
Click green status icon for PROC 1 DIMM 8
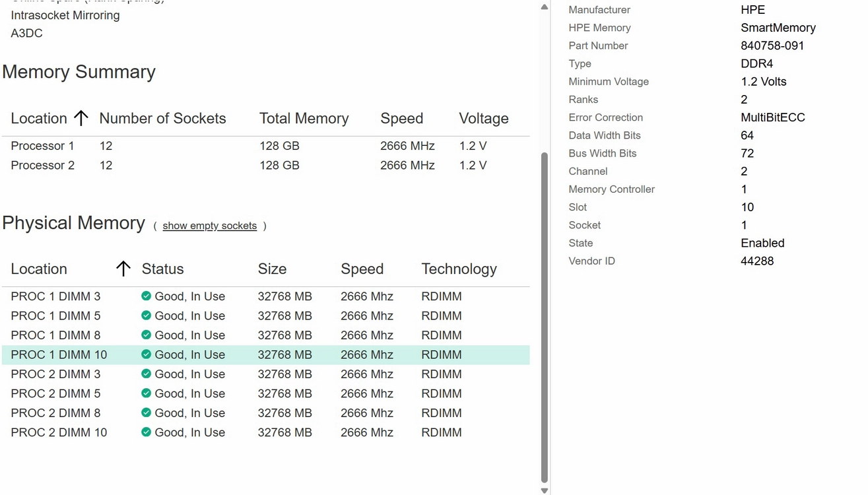146,335
